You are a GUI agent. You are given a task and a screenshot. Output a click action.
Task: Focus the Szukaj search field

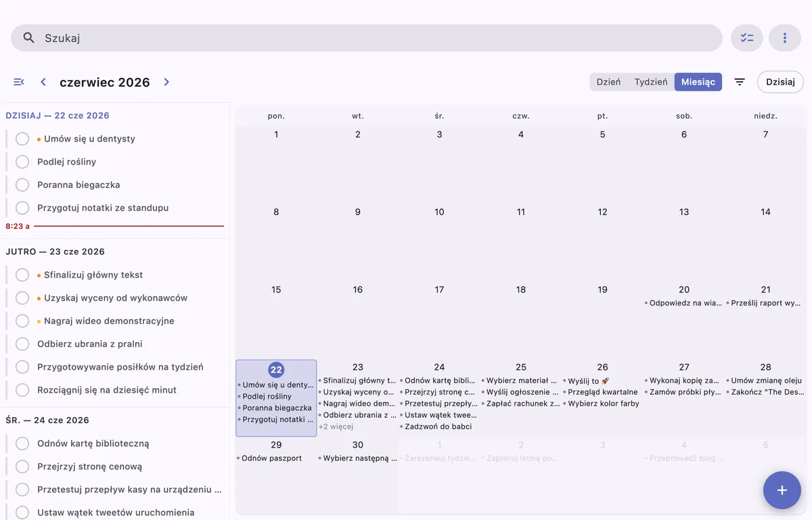pos(367,38)
